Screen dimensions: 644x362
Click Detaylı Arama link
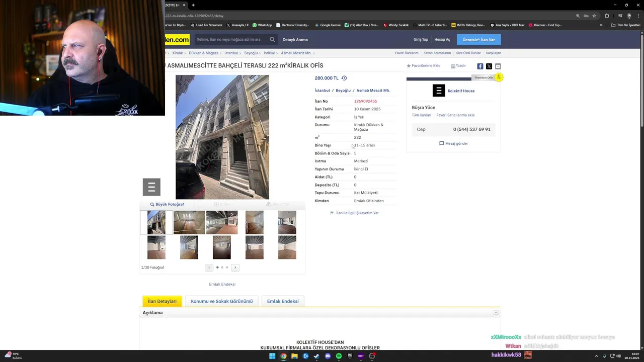[x=295, y=40]
